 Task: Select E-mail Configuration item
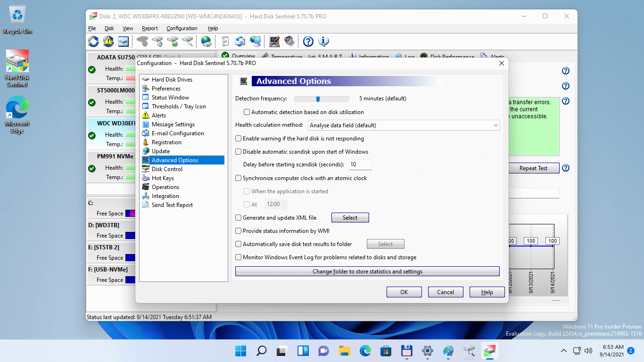click(x=178, y=133)
